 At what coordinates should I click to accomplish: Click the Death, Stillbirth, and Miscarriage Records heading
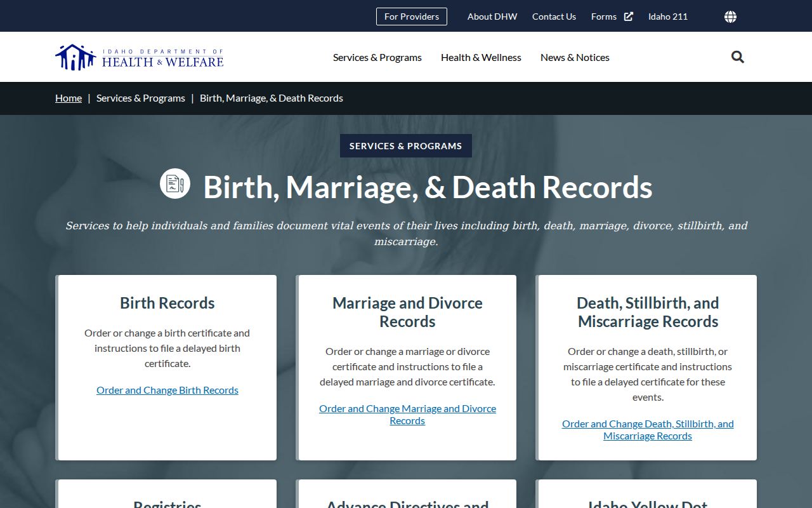648,312
